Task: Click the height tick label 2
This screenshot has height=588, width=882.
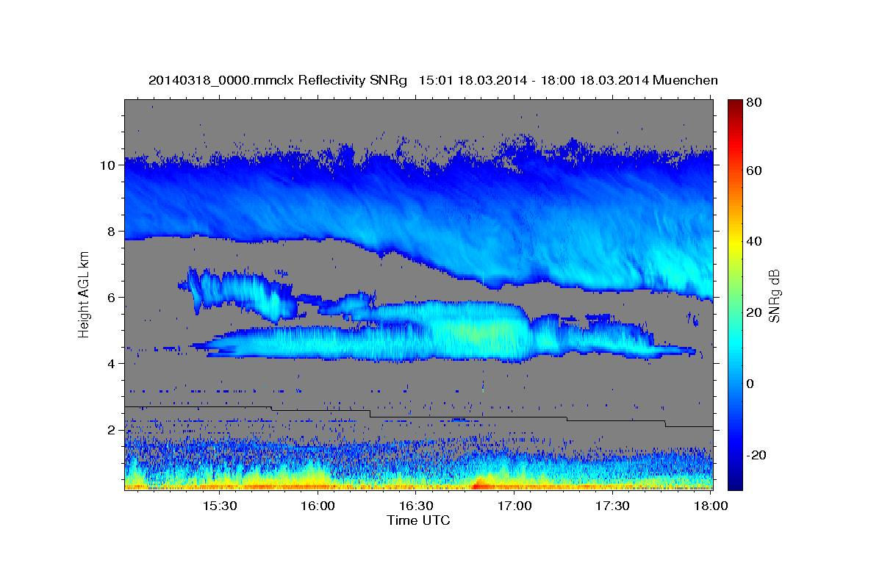Action: 112,430
